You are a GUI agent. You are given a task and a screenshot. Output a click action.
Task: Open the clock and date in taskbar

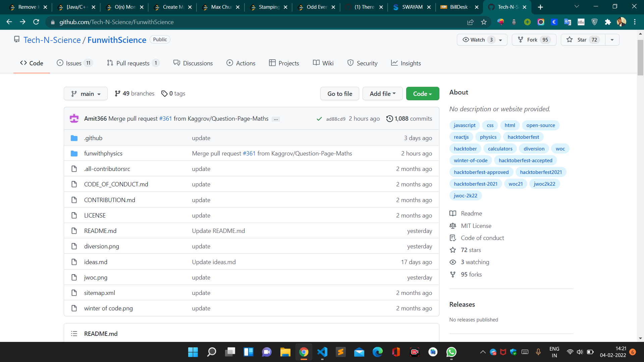coord(613,352)
